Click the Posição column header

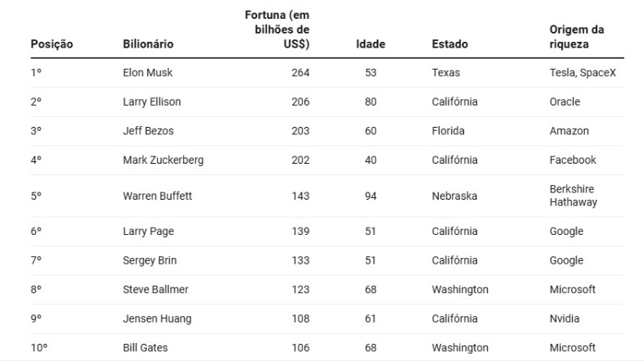(52, 44)
